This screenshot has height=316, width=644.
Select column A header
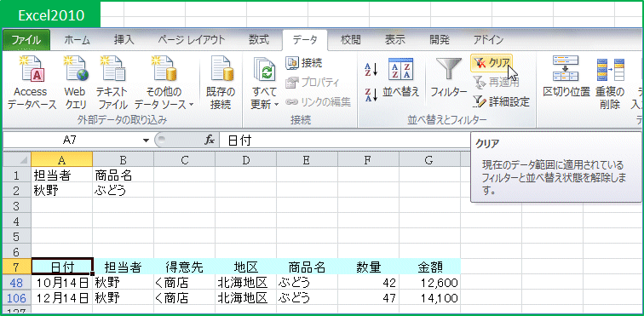point(62,160)
